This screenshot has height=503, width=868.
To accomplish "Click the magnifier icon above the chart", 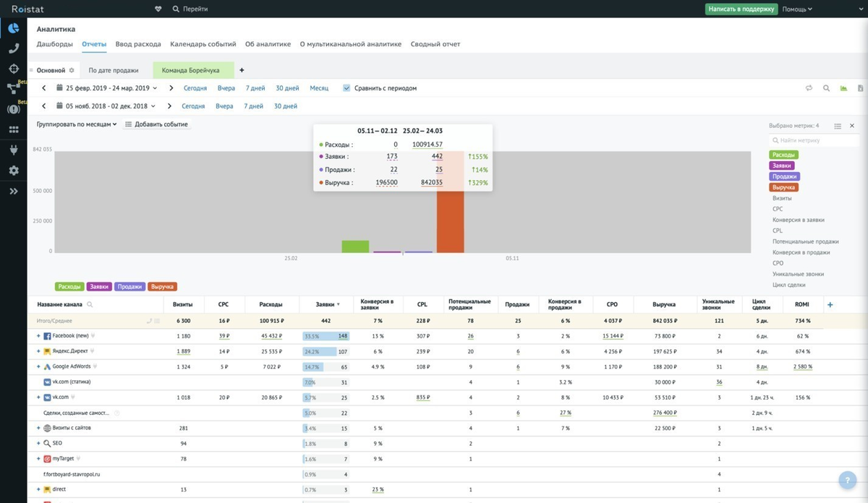I will tap(826, 88).
